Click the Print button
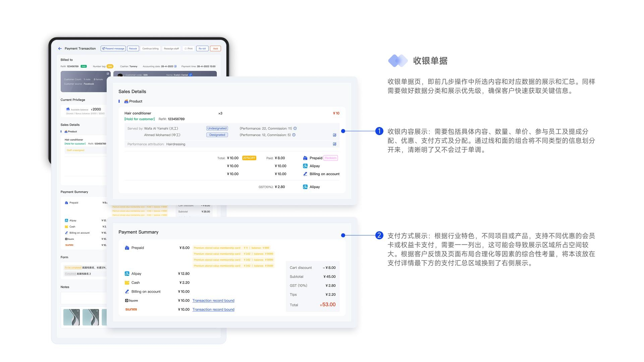This screenshot has width=644, height=362. click(189, 49)
